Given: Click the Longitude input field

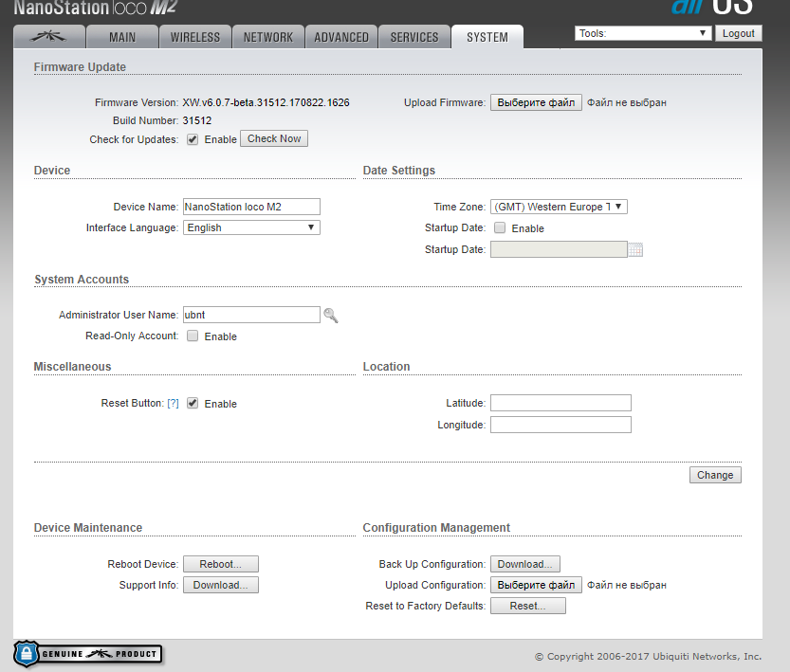Looking at the screenshot, I should click(560, 425).
